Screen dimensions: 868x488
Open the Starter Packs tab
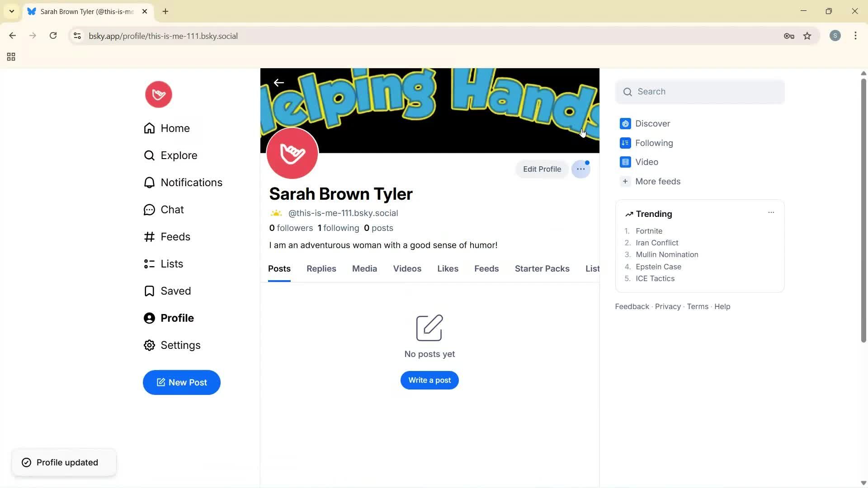coord(542,268)
